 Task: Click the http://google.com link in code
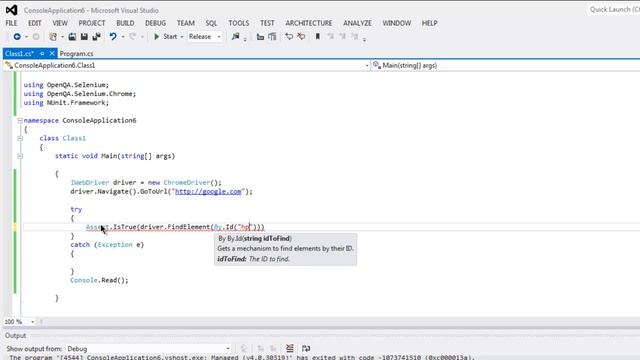[x=208, y=191]
